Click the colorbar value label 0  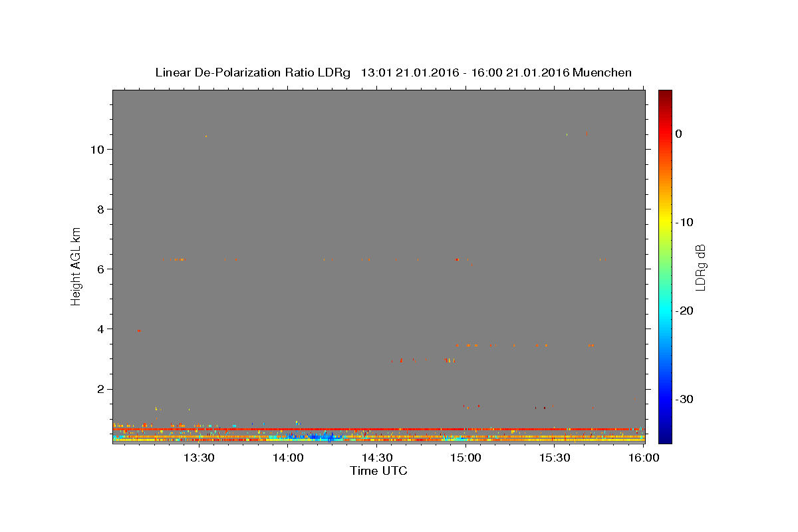pyautogui.click(x=678, y=134)
